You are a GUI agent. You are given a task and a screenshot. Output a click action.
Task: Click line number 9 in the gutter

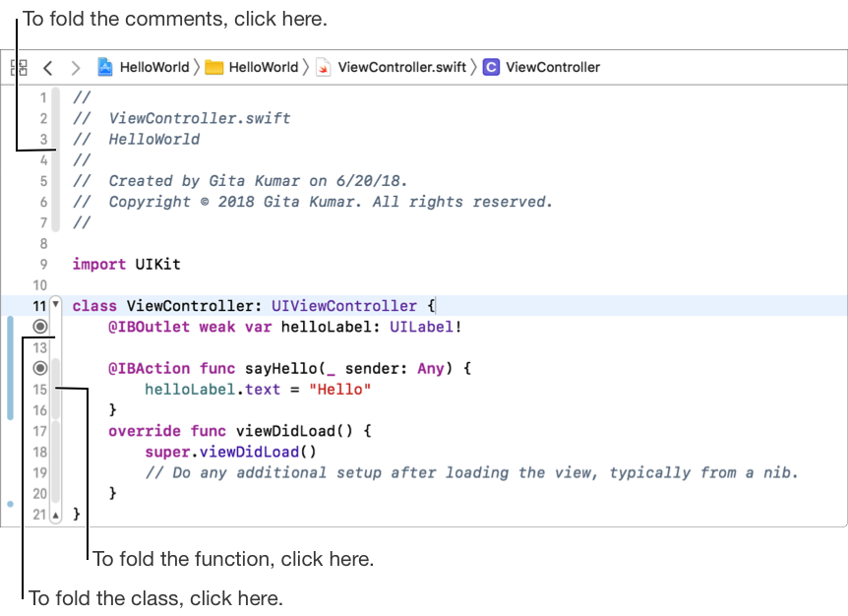(x=42, y=264)
